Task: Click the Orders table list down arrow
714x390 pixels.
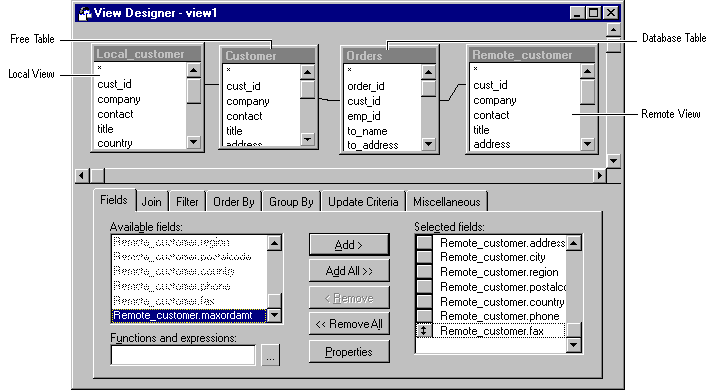Action: coord(428,144)
